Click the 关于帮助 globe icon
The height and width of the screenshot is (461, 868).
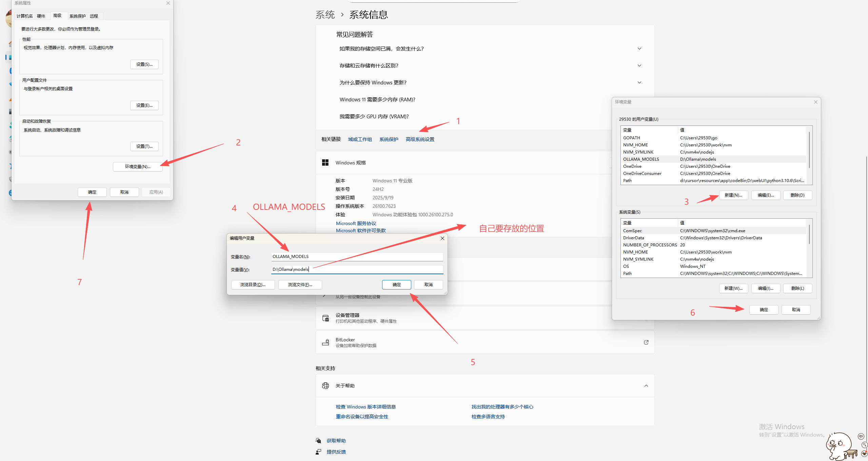(x=325, y=386)
